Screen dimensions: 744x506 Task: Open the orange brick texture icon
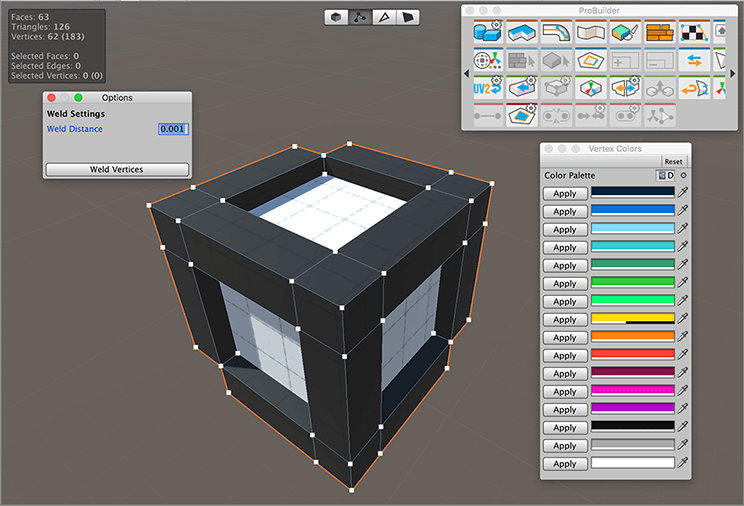point(660,33)
